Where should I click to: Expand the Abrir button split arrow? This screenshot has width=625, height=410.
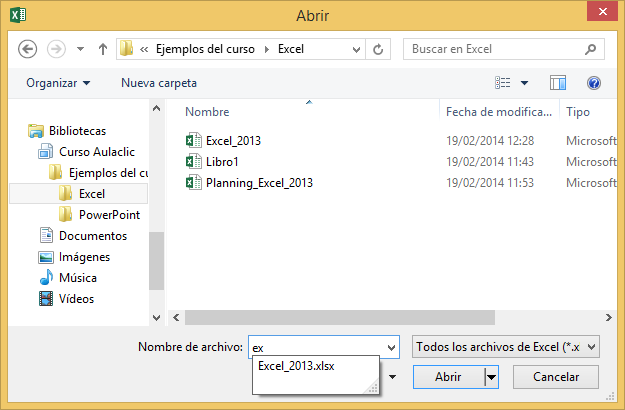491,377
